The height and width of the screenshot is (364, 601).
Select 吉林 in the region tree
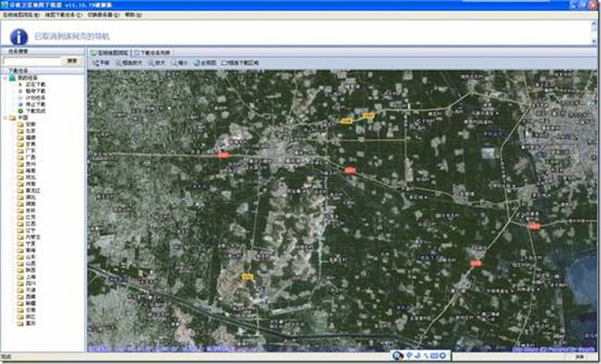[x=27, y=211]
